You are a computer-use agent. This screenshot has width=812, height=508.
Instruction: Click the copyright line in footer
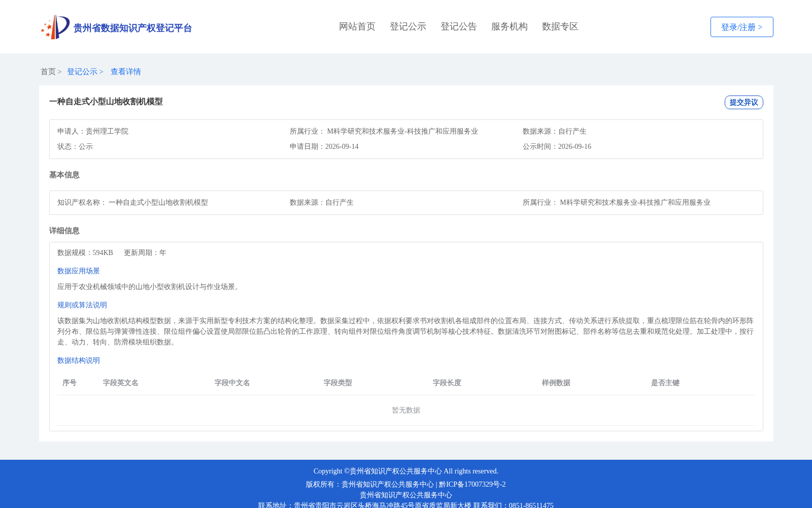[x=406, y=471]
